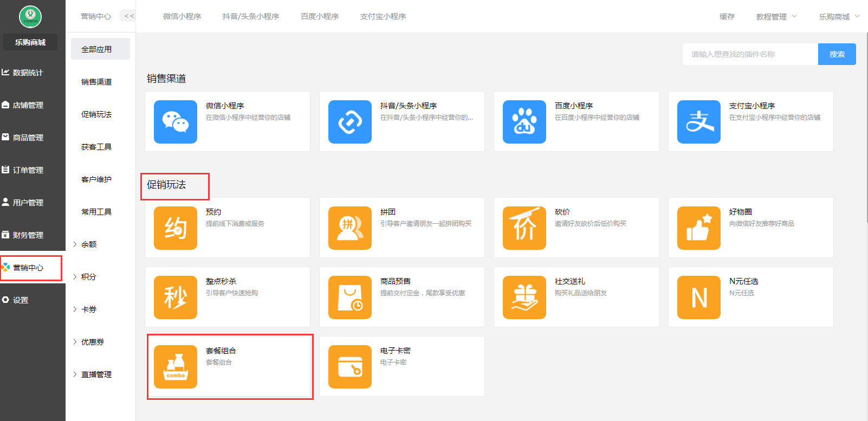Open the N元任选 N icon
Image resolution: width=868 pixels, height=421 pixels.
click(699, 297)
